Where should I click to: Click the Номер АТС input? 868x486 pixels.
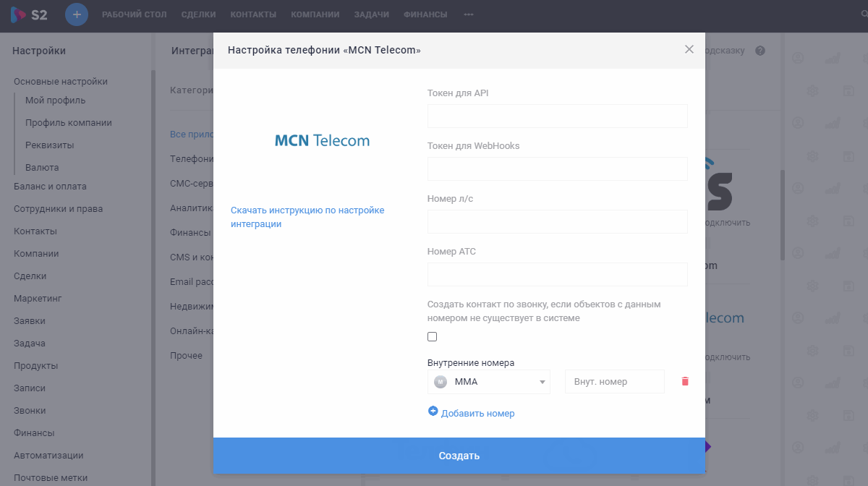pos(557,275)
